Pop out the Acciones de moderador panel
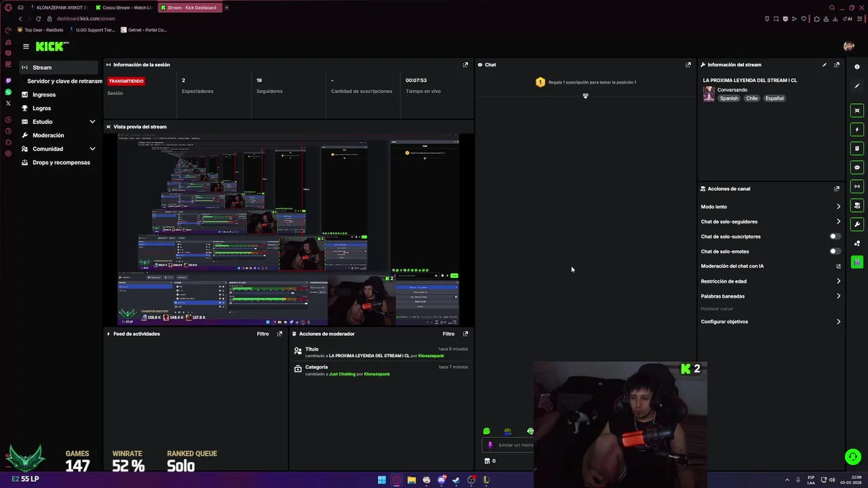868x488 pixels. click(x=465, y=333)
